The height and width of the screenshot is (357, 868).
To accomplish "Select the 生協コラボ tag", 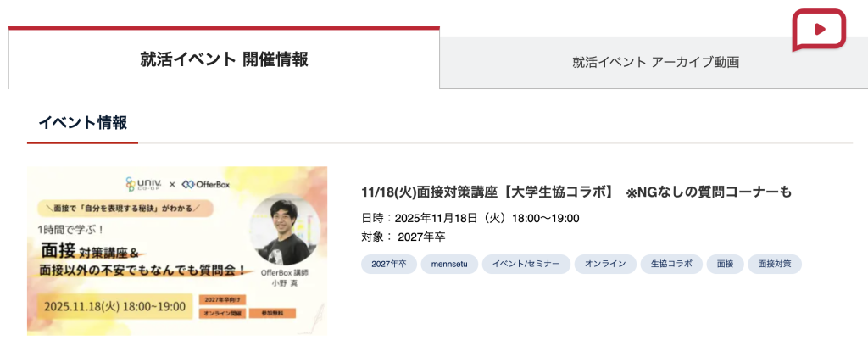I will point(671,264).
